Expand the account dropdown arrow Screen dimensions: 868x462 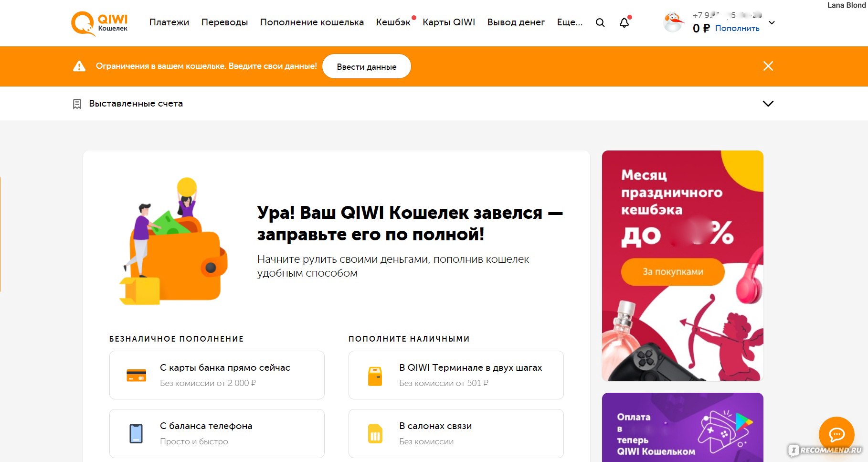(772, 22)
